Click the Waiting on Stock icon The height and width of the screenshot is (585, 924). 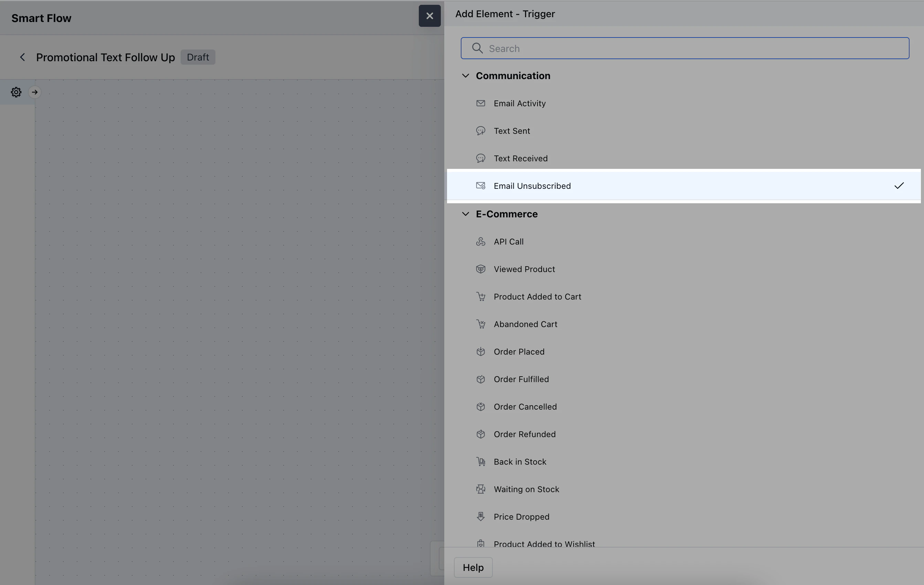coord(480,489)
